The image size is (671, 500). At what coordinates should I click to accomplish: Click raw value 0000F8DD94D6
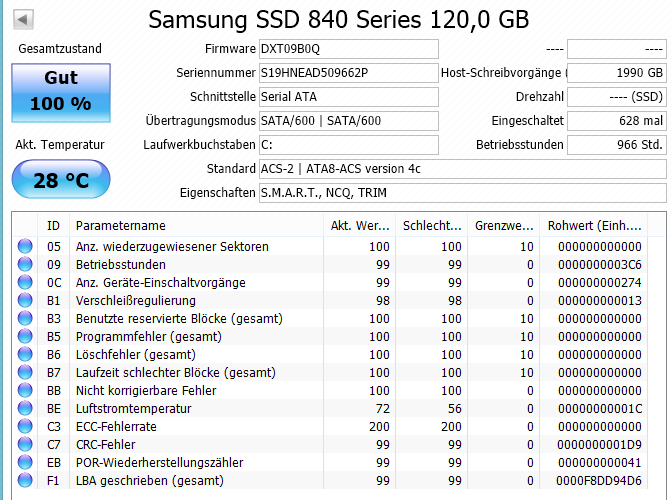coord(599,480)
